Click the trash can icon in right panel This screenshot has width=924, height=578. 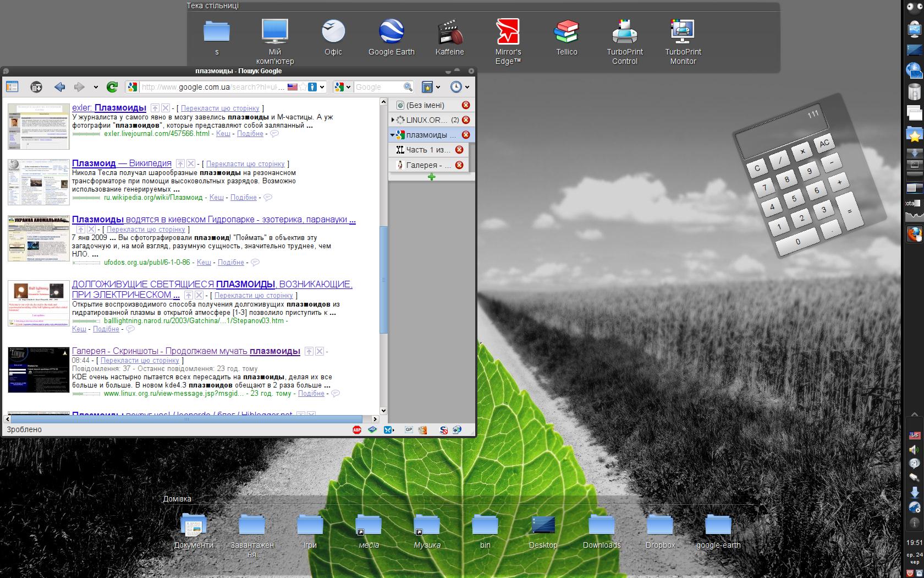[914, 92]
